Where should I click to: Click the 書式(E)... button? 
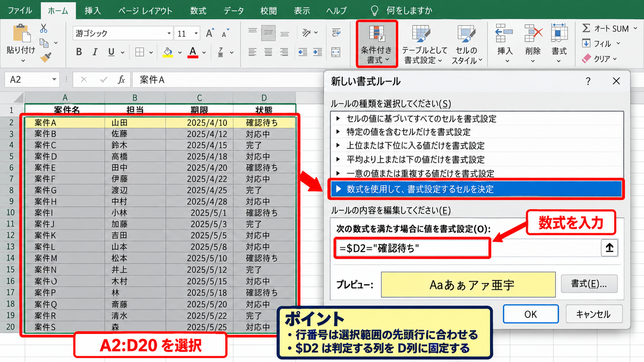pos(589,284)
